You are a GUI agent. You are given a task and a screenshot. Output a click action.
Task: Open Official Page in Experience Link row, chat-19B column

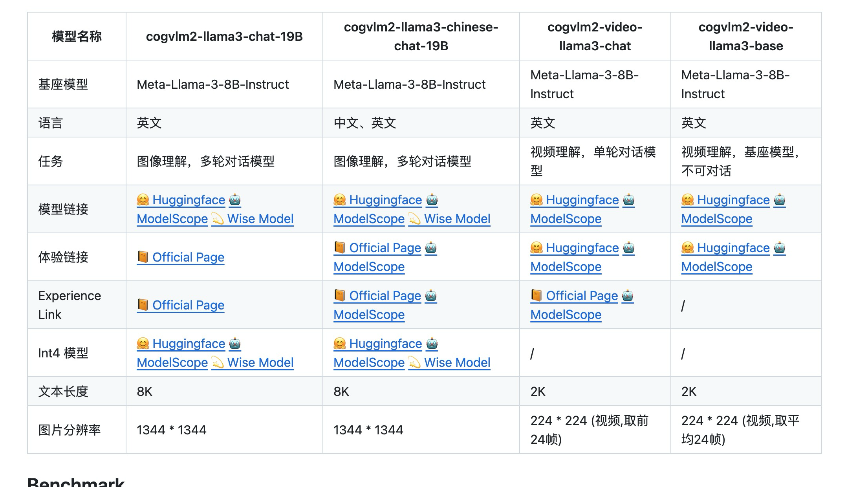click(x=188, y=305)
